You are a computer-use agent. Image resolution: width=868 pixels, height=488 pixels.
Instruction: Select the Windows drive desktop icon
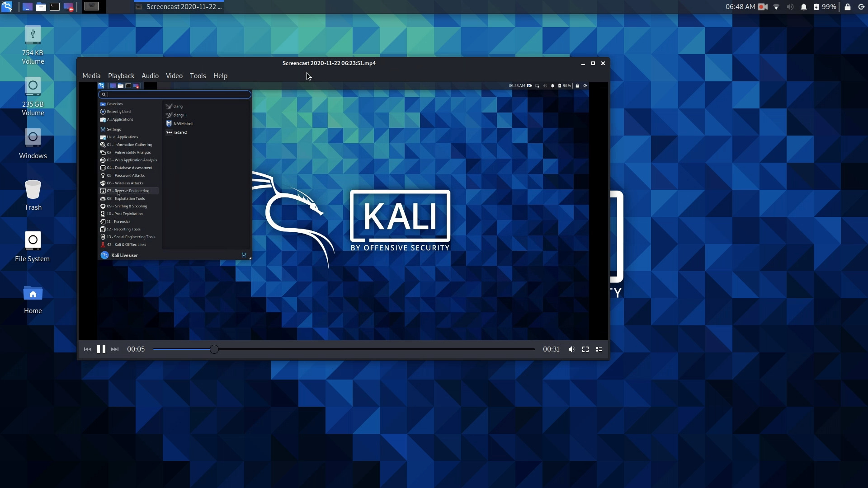pyautogui.click(x=33, y=144)
